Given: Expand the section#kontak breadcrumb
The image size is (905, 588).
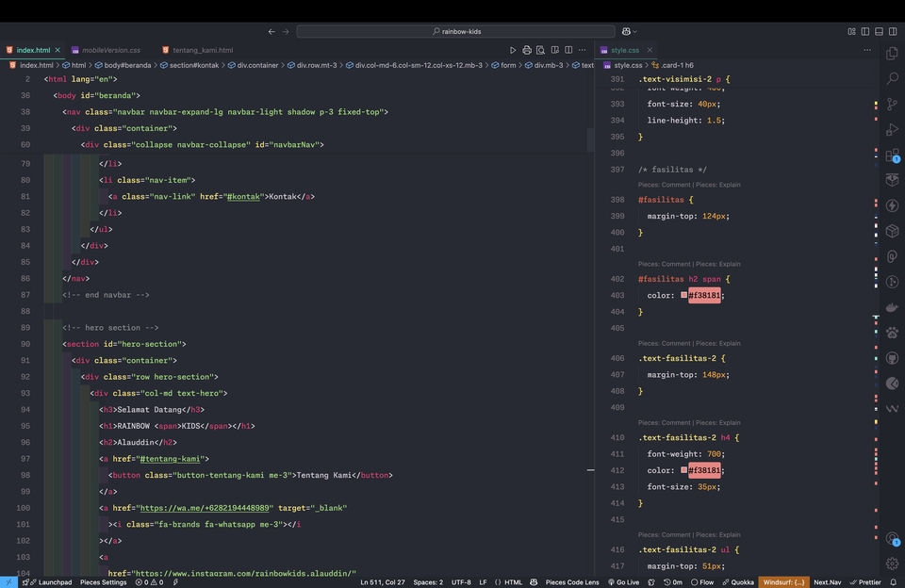Looking at the screenshot, I should tap(189, 65).
